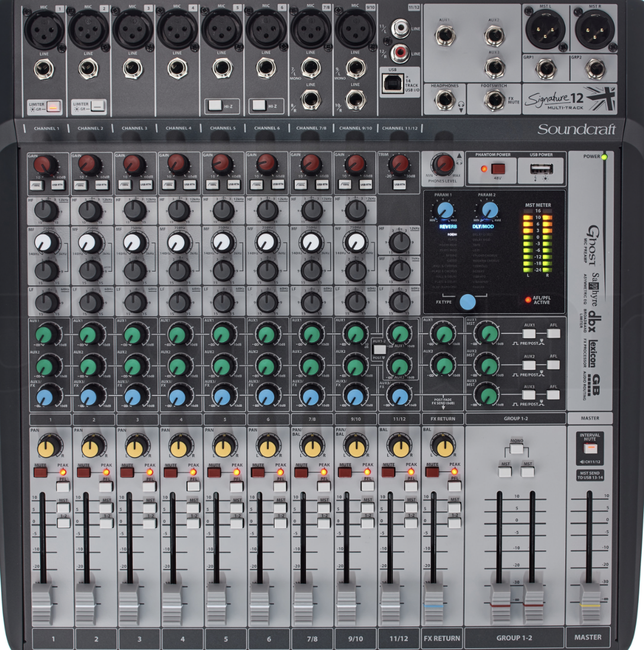Screen dimensions: 644x650
Task: Click the PARAM 2 DLY/MOD knob
Action: point(489,211)
